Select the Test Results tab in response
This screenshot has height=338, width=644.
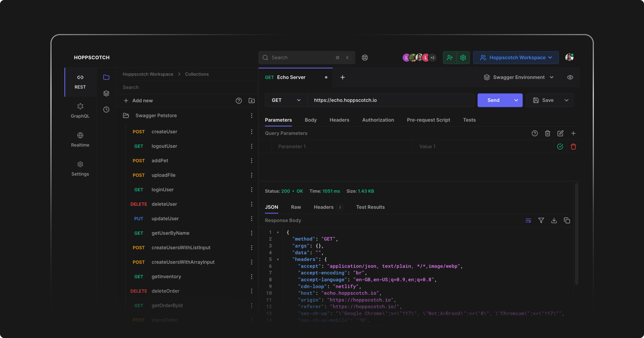(370, 207)
